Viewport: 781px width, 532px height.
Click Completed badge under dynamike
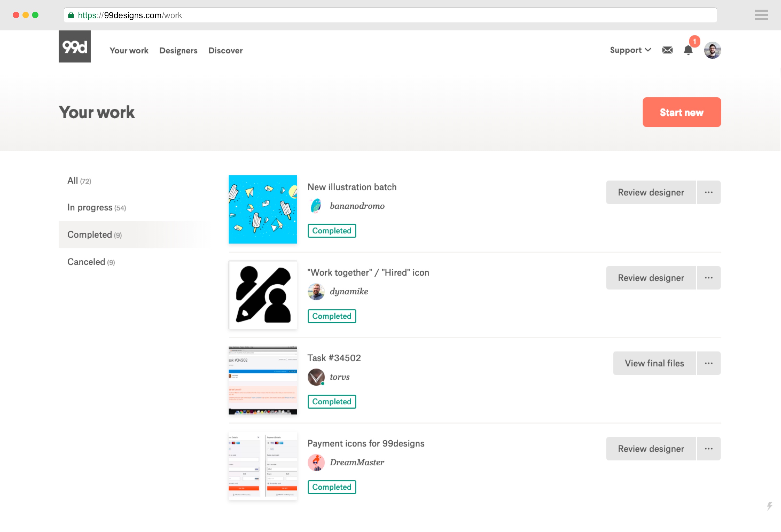coord(332,316)
